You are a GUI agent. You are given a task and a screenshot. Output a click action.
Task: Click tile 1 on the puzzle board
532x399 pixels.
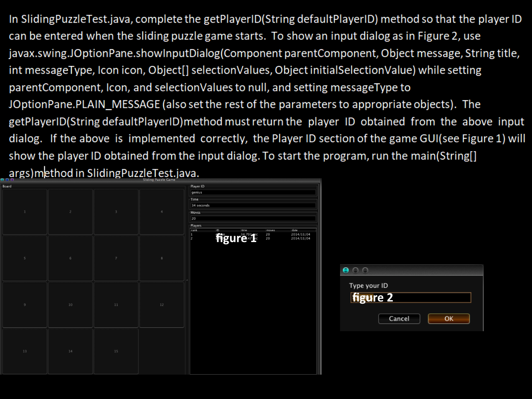[24, 211]
